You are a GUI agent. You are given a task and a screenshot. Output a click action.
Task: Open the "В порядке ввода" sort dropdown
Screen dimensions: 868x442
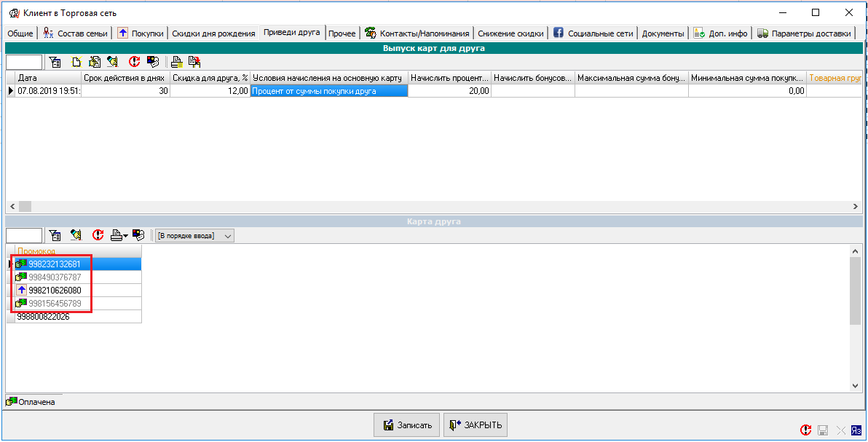[194, 236]
